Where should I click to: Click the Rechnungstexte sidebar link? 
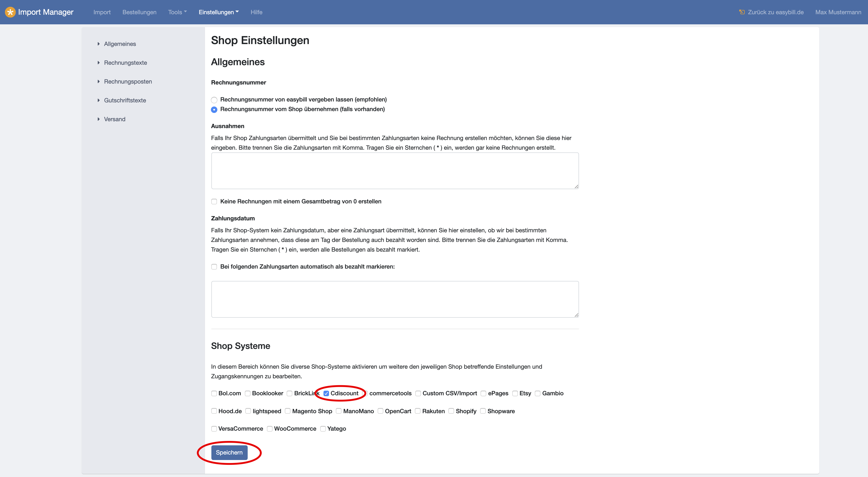[x=125, y=63]
